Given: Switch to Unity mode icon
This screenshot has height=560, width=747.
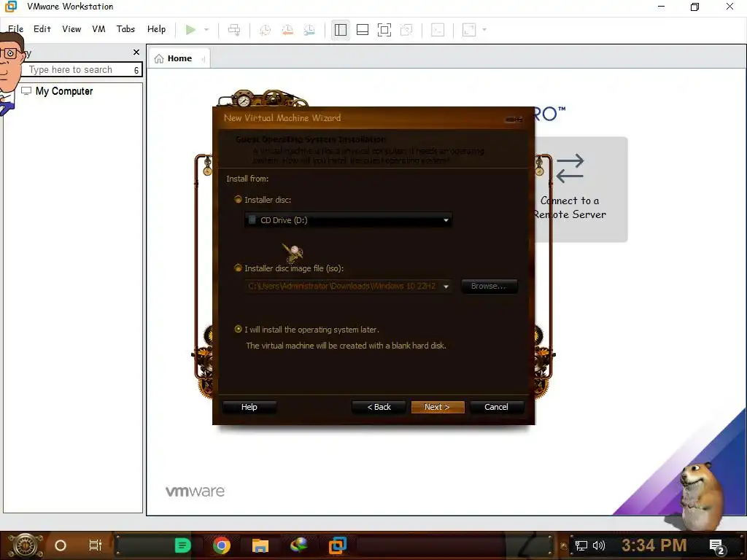Looking at the screenshot, I should tap(406, 30).
